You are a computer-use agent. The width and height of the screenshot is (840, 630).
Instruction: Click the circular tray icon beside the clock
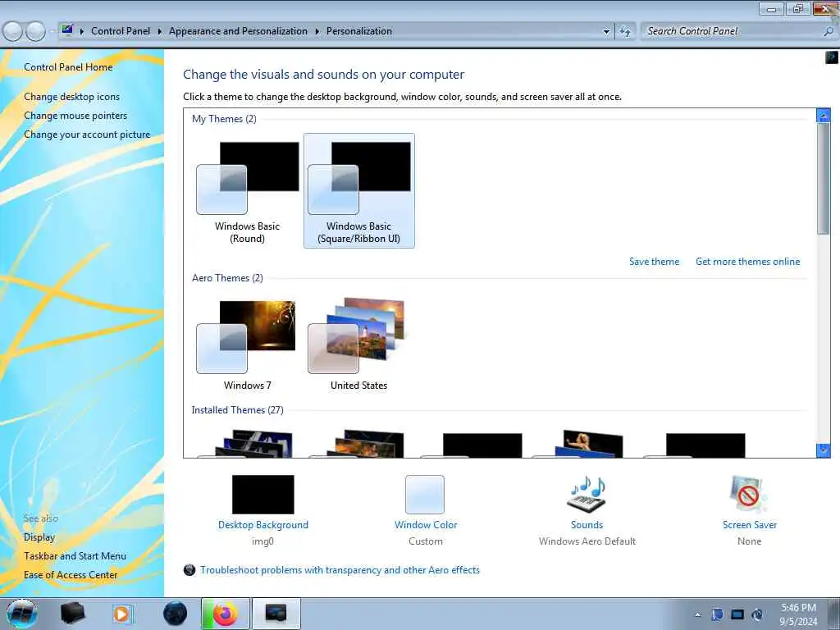[757, 614]
